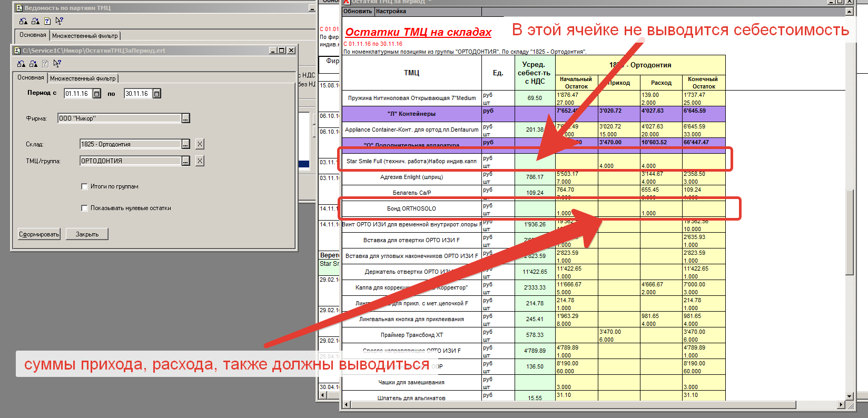This screenshot has width=868, height=418.
Task: Click the report's vertical scrollbar down arrow
Action: (849, 396)
